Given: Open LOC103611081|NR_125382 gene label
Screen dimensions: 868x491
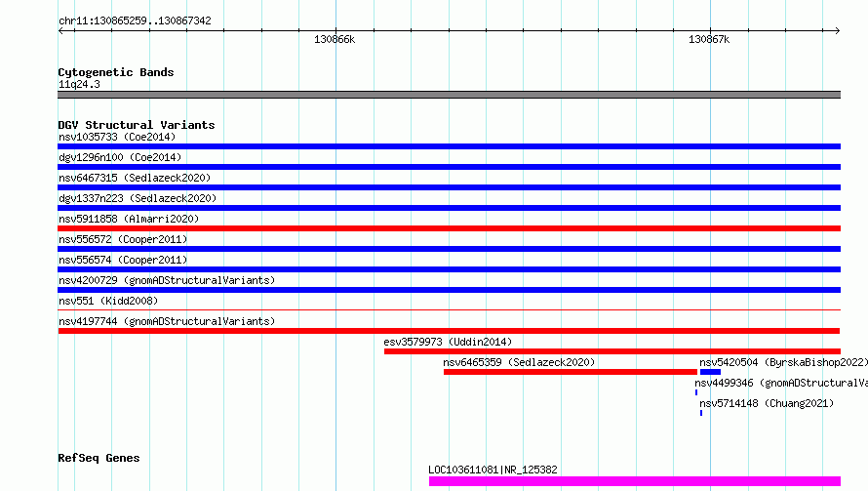Looking at the screenshot, I should click(493, 470).
